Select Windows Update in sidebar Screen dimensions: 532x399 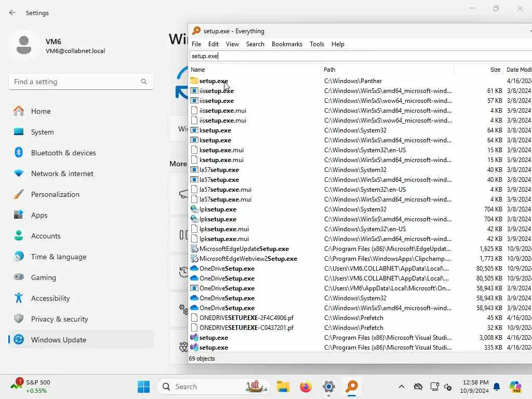[81, 340]
